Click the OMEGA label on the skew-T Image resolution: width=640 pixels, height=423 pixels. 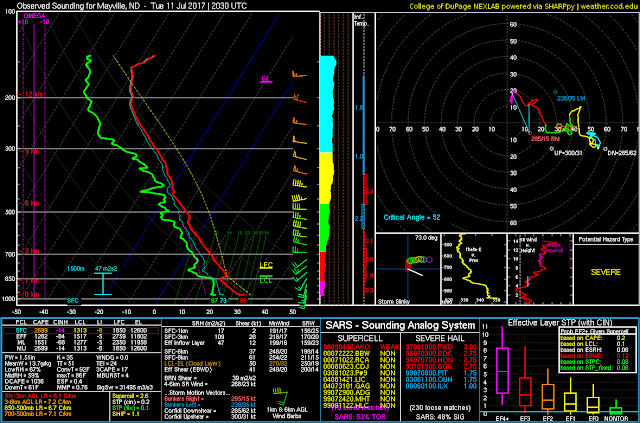pyautogui.click(x=35, y=16)
